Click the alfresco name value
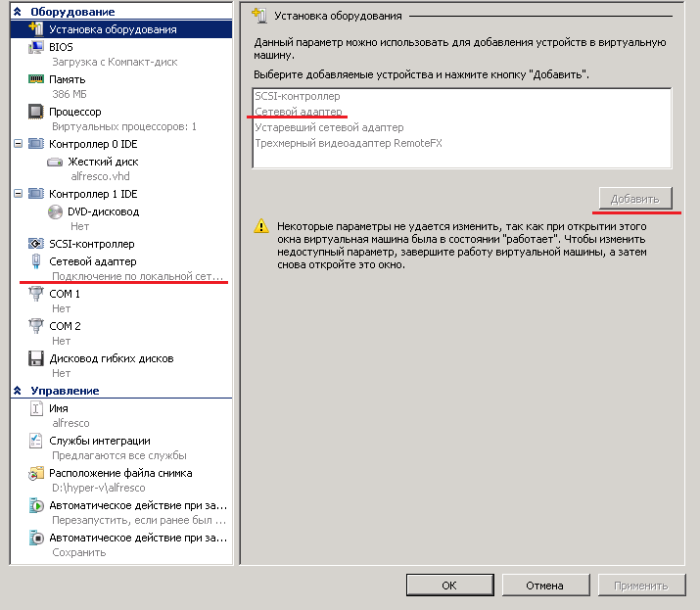Screen dimensions: 700x610 click(70, 423)
